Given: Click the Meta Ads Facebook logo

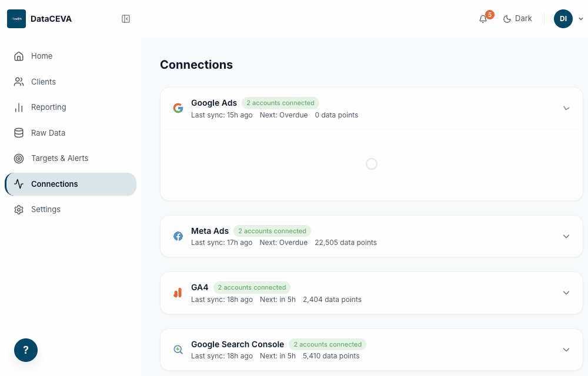Looking at the screenshot, I should [x=178, y=236].
